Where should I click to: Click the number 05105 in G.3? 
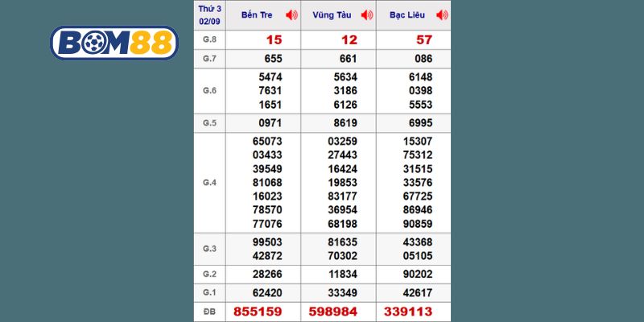click(x=418, y=256)
